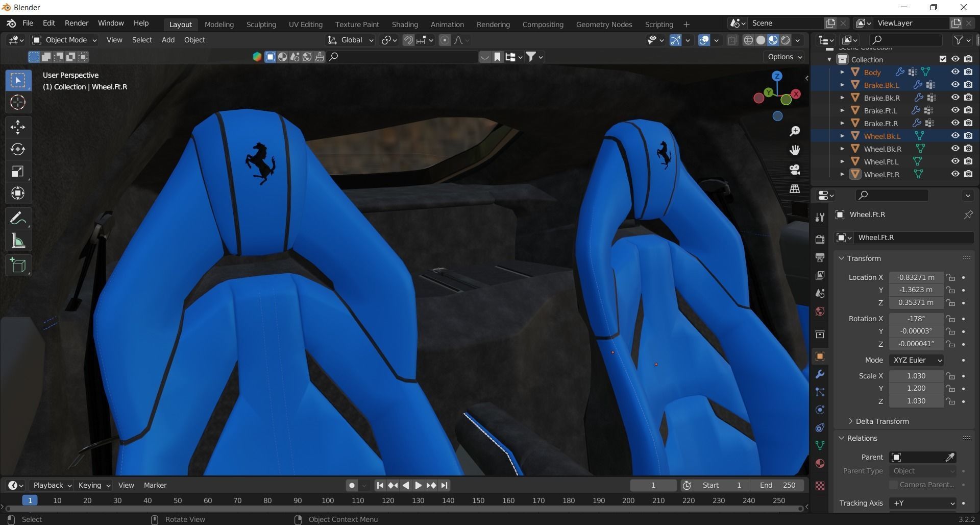Hide Wheel.Bk.R with eye icon
Screen dimensions: 980x525
tap(955, 149)
